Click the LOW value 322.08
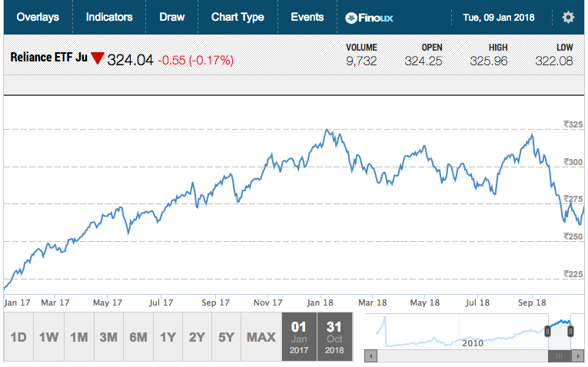This screenshot has width=588, height=367. 554,61
